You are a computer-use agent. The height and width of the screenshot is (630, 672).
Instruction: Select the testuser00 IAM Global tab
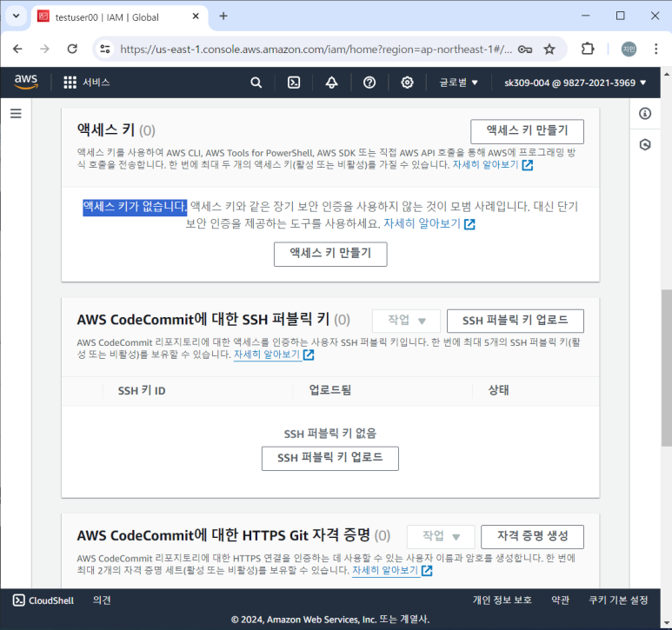(x=119, y=17)
